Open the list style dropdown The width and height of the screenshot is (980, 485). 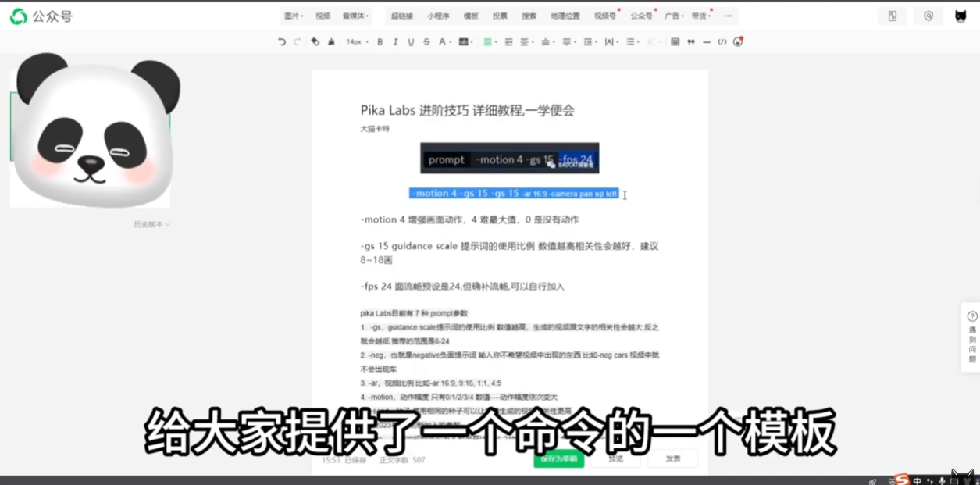pos(632,42)
